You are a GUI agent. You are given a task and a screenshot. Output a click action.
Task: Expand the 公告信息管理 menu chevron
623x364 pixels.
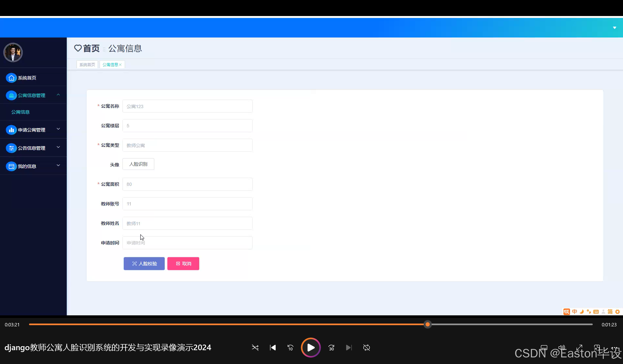click(58, 147)
